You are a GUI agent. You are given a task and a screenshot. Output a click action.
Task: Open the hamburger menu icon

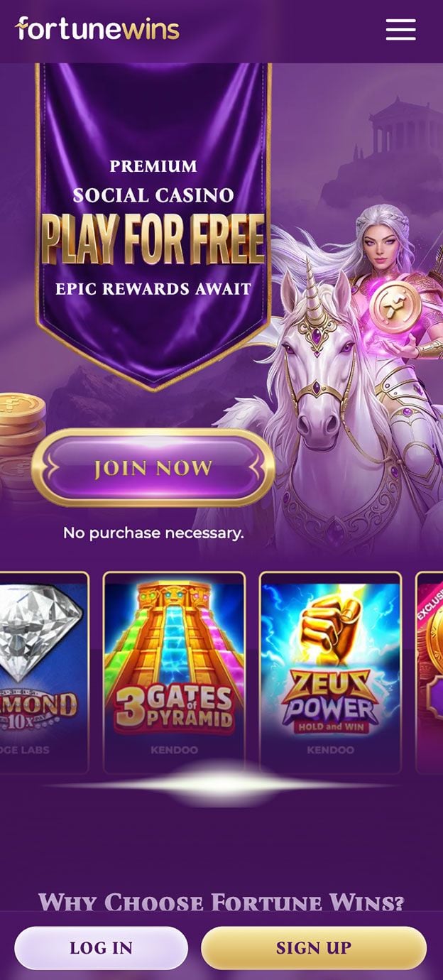pos(400,30)
